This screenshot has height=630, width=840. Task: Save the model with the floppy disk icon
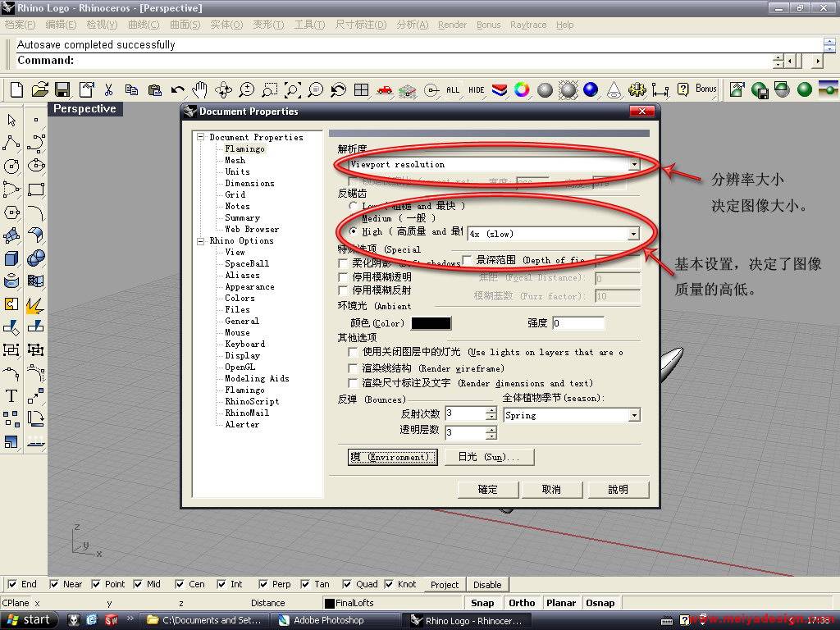click(62, 89)
